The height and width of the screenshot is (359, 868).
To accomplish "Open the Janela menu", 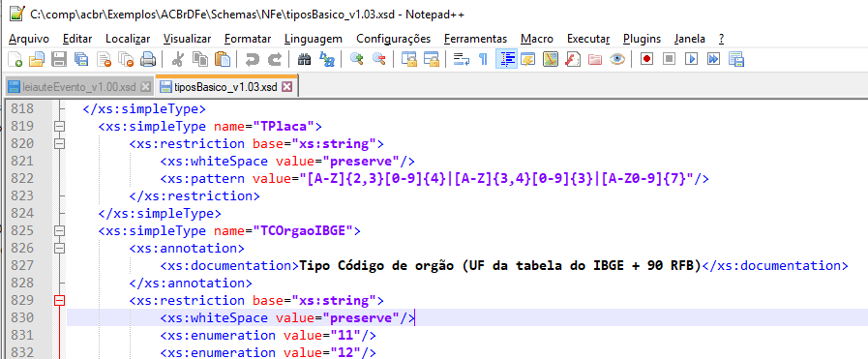I will click(x=690, y=39).
